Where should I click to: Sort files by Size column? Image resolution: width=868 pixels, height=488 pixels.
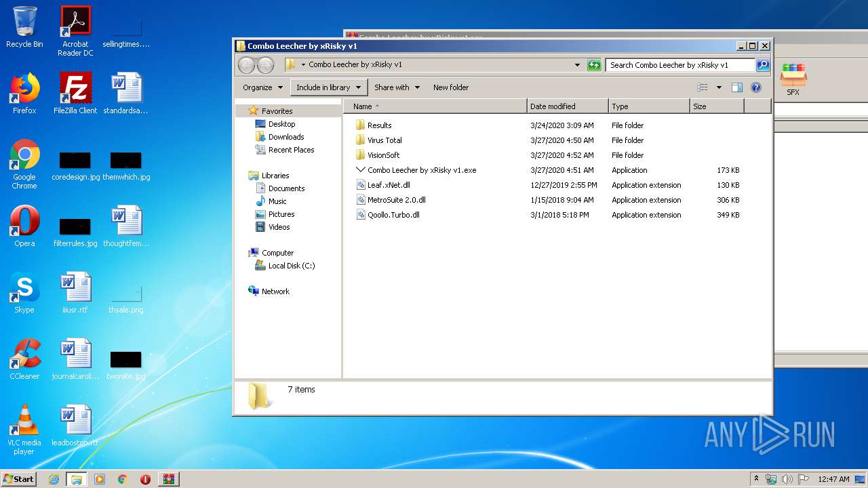pos(717,106)
